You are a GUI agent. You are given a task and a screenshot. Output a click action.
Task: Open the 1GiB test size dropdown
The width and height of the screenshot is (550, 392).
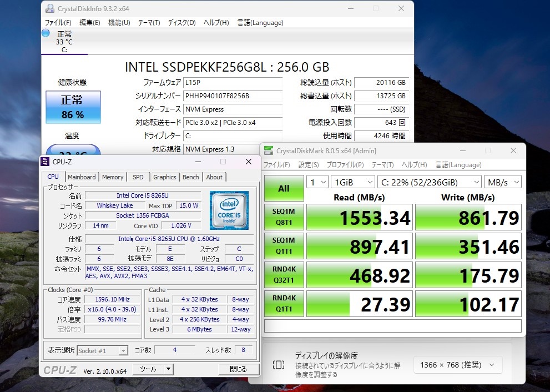click(353, 182)
